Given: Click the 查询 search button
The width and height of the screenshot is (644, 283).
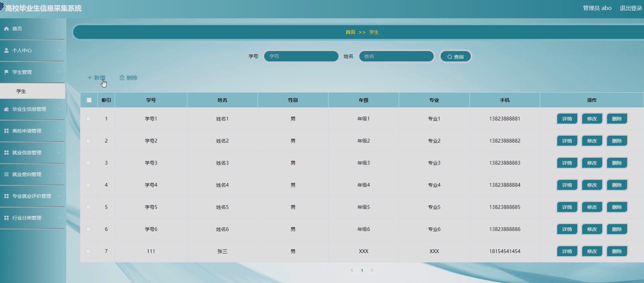Looking at the screenshot, I should pyautogui.click(x=456, y=57).
